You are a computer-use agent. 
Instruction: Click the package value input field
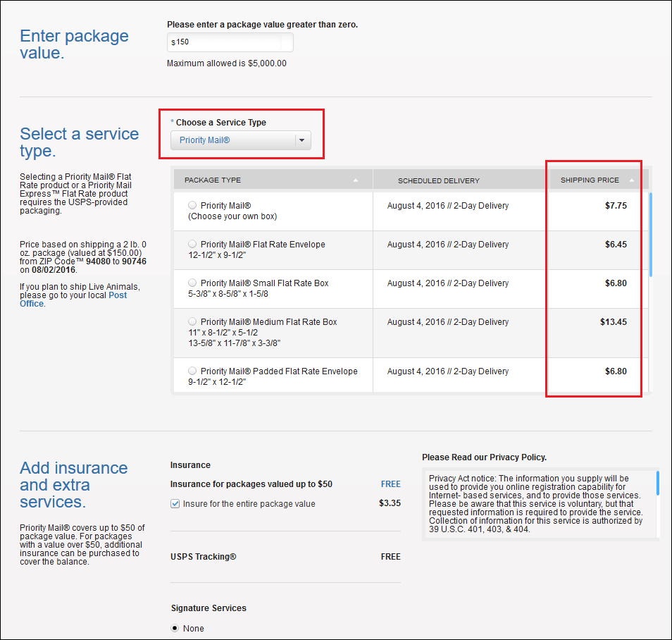pyautogui.click(x=230, y=42)
